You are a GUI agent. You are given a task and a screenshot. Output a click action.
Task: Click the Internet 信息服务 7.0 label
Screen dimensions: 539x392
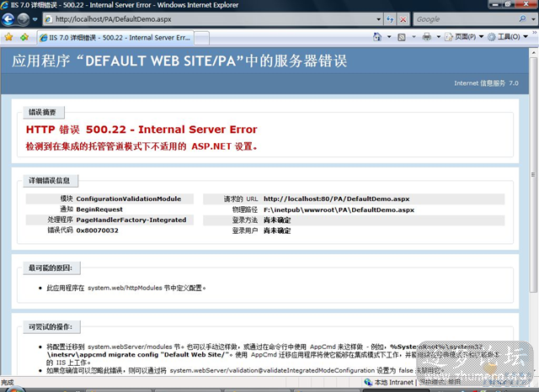pos(486,83)
